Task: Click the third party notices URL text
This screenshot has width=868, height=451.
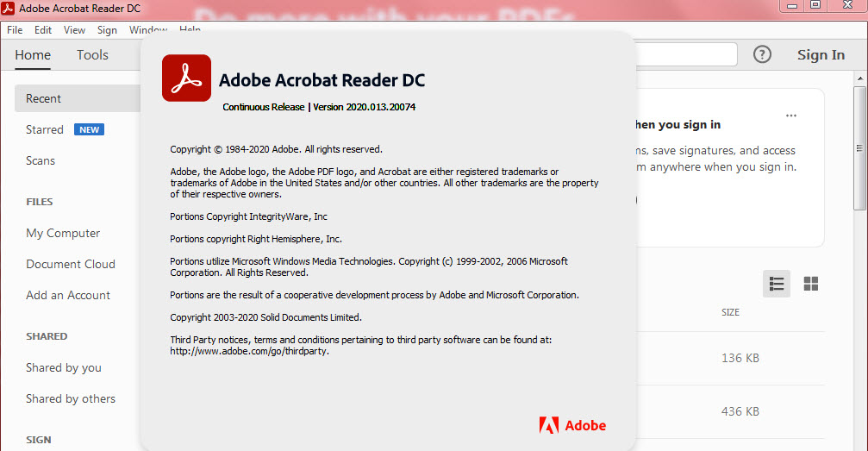Action: point(250,351)
